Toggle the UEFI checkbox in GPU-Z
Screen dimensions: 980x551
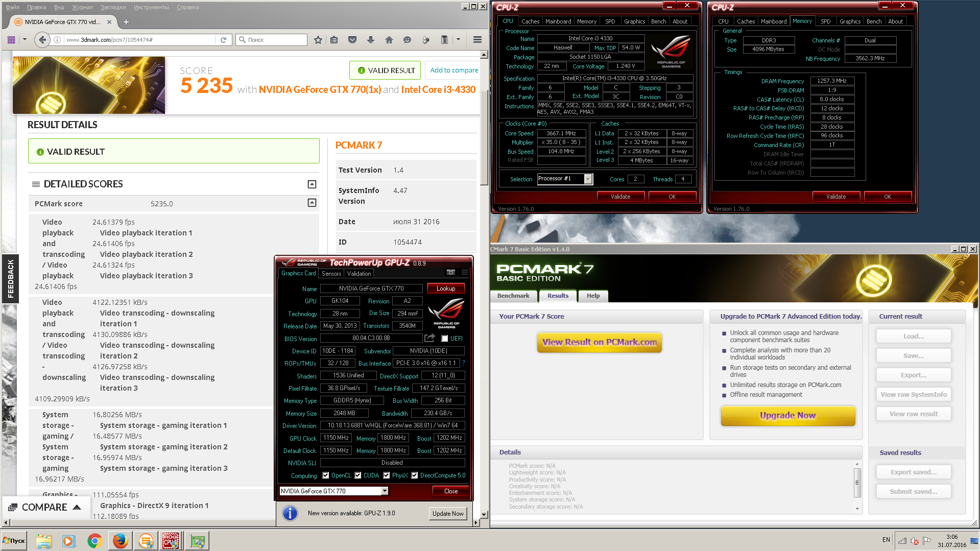click(x=445, y=339)
